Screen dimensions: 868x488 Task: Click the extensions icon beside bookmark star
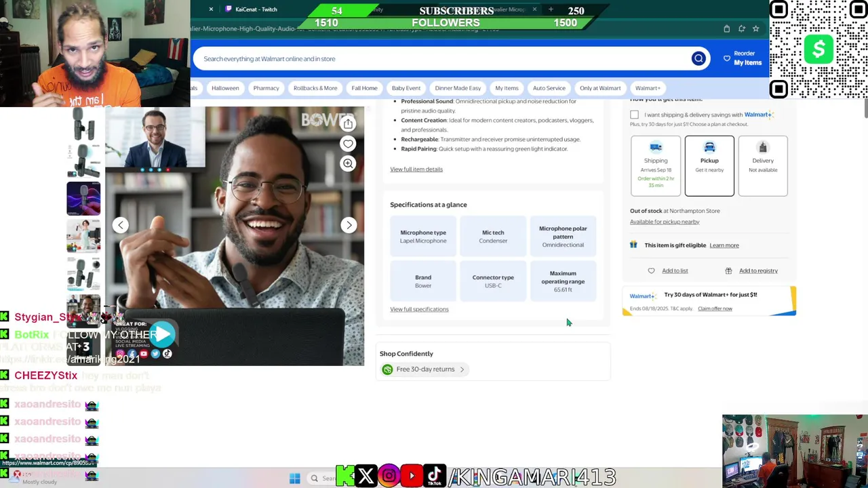(x=741, y=28)
